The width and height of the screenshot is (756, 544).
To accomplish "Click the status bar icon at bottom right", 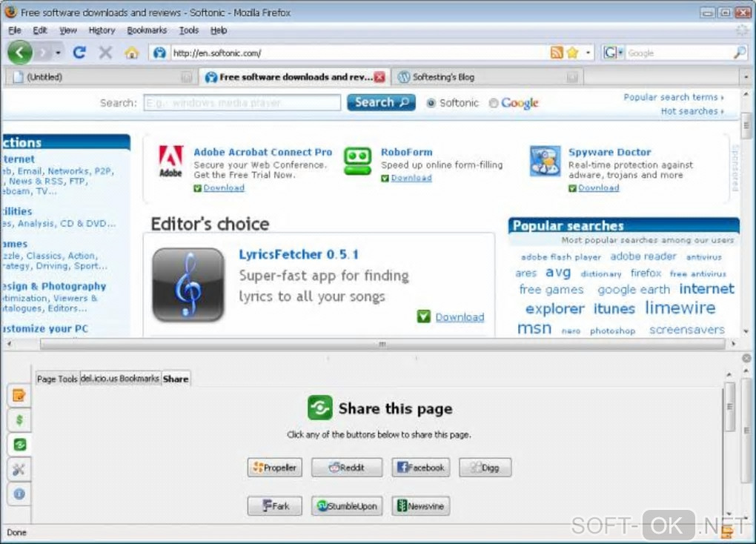I will coord(726,532).
